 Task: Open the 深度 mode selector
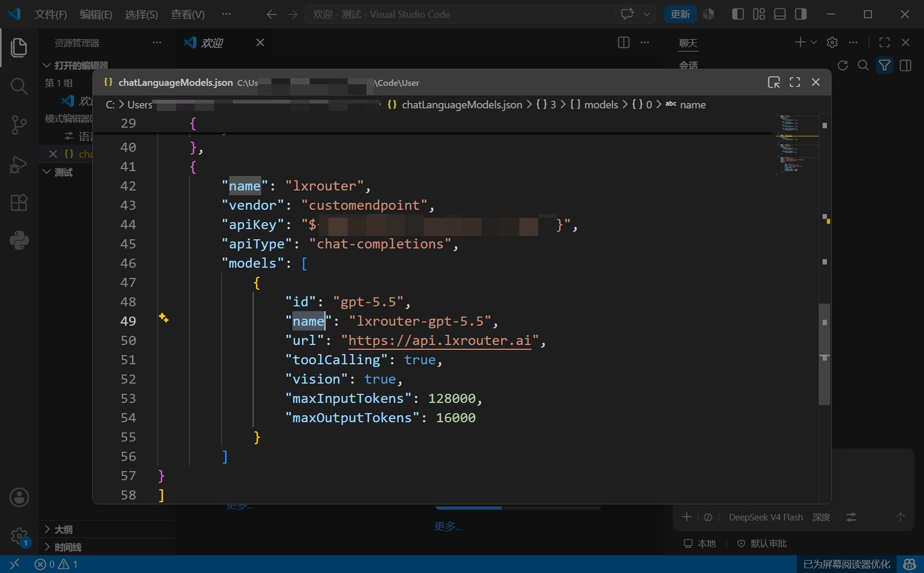(x=821, y=517)
